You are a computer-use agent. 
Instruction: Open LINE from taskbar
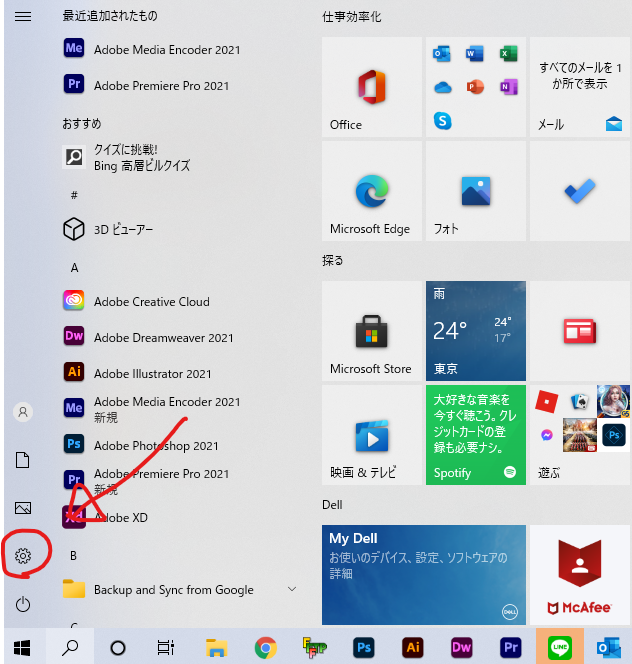pos(560,647)
